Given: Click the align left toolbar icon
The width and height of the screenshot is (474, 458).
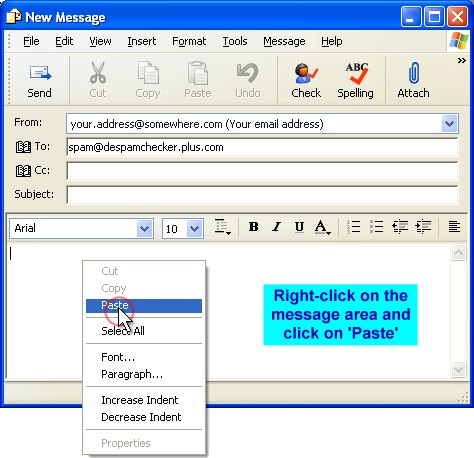Looking at the screenshot, I should click(454, 227).
